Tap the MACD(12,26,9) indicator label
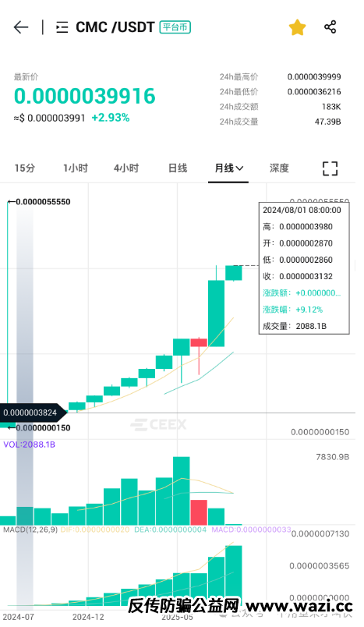This screenshot has width=364, height=627. [30, 530]
